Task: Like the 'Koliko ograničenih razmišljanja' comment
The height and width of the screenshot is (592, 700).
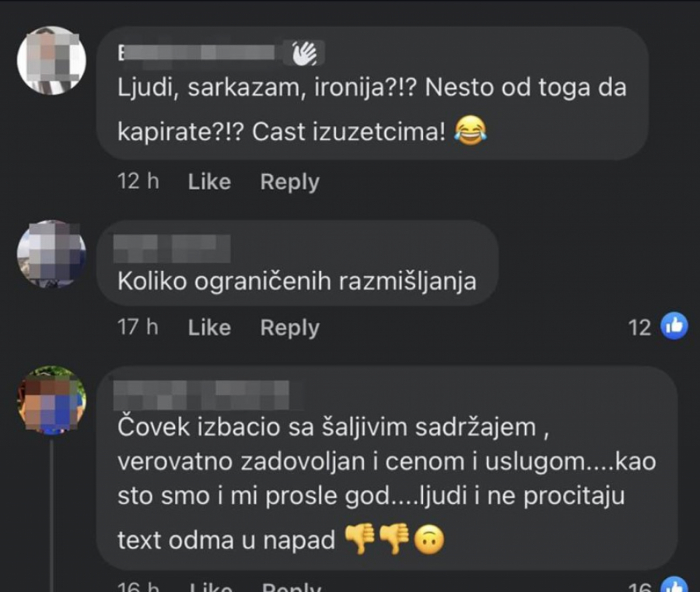Action: click(x=209, y=328)
